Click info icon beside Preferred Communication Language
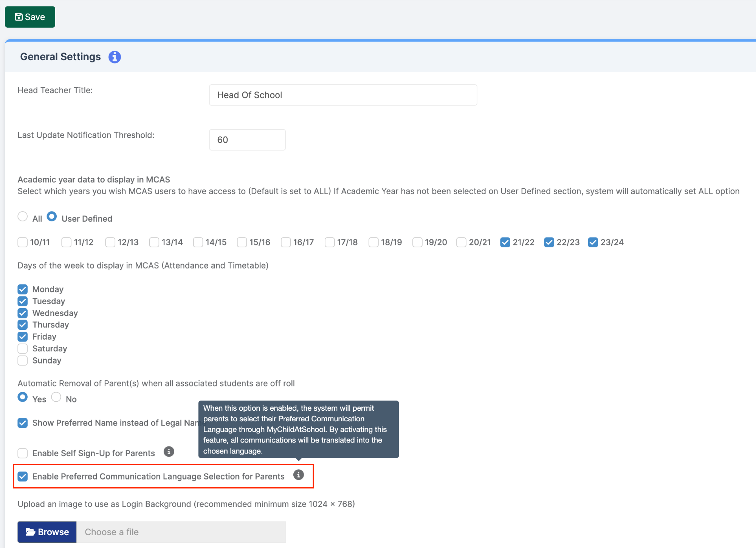Screen dimensions: 756x548 click(x=299, y=475)
